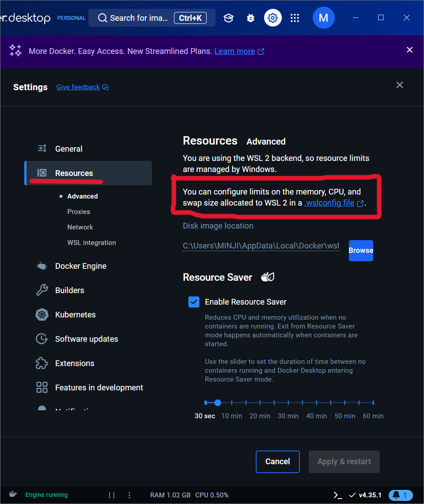Open the engine options kebab menu
The image size is (424, 504).
coord(129,495)
